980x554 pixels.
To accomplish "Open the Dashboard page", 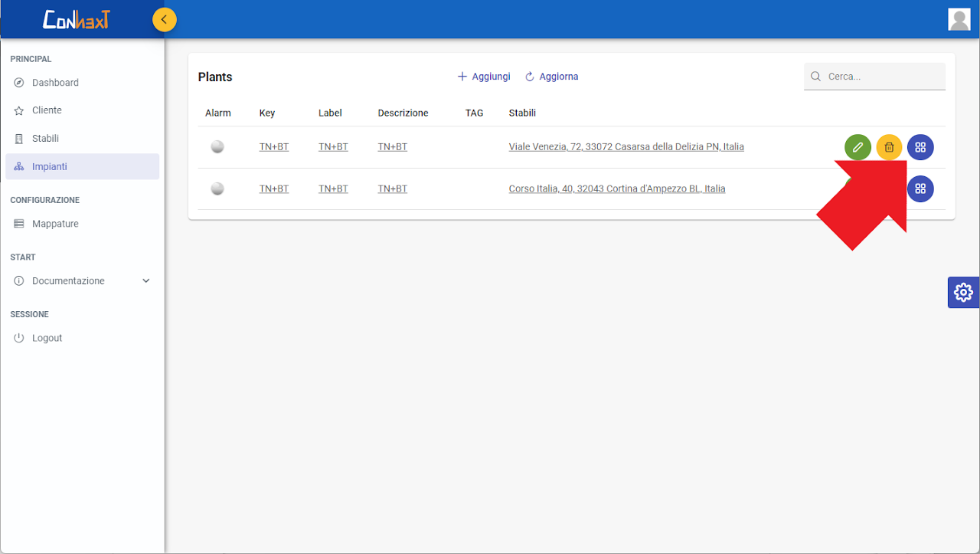I will tap(55, 83).
